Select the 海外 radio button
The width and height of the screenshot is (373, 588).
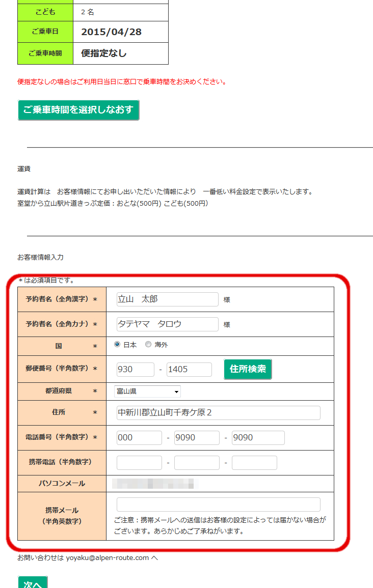pyautogui.click(x=148, y=344)
